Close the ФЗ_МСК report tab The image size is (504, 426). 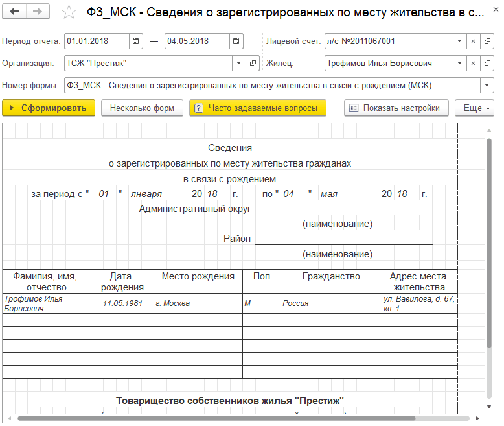click(x=496, y=10)
